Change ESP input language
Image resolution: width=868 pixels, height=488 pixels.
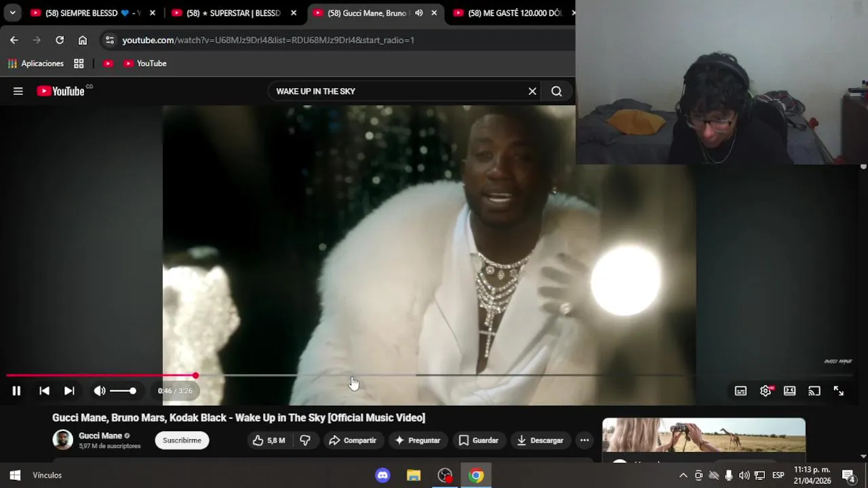click(778, 475)
